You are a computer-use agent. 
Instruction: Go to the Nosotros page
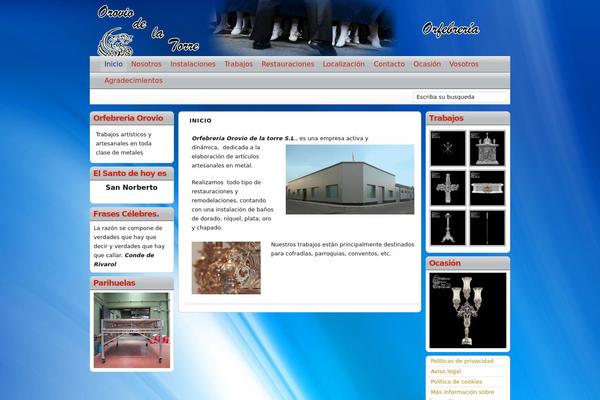146,64
